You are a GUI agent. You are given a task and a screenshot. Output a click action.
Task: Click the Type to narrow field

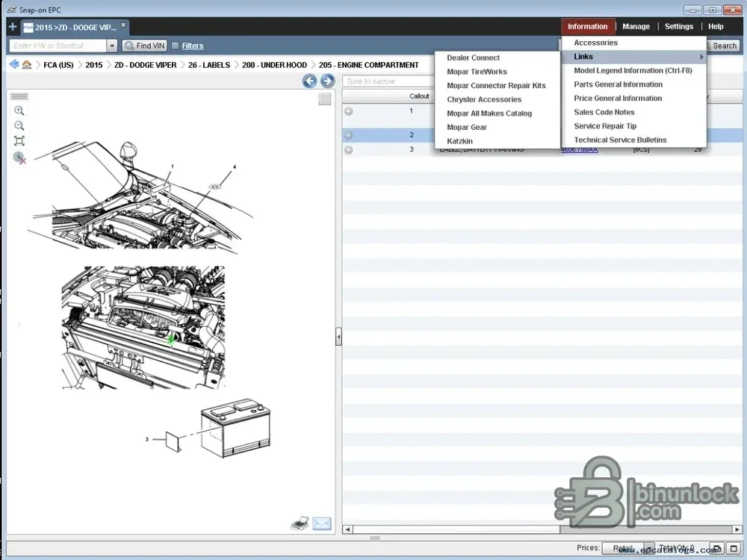388,81
